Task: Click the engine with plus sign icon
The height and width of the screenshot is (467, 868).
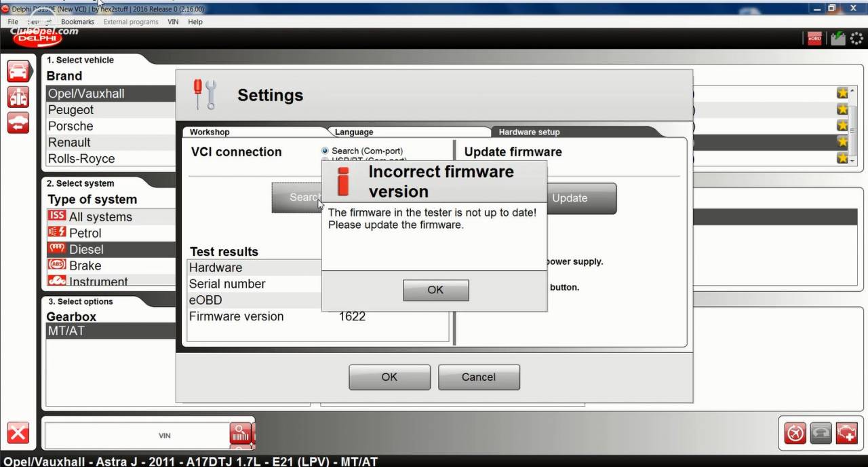Action: tap(847, 432)
